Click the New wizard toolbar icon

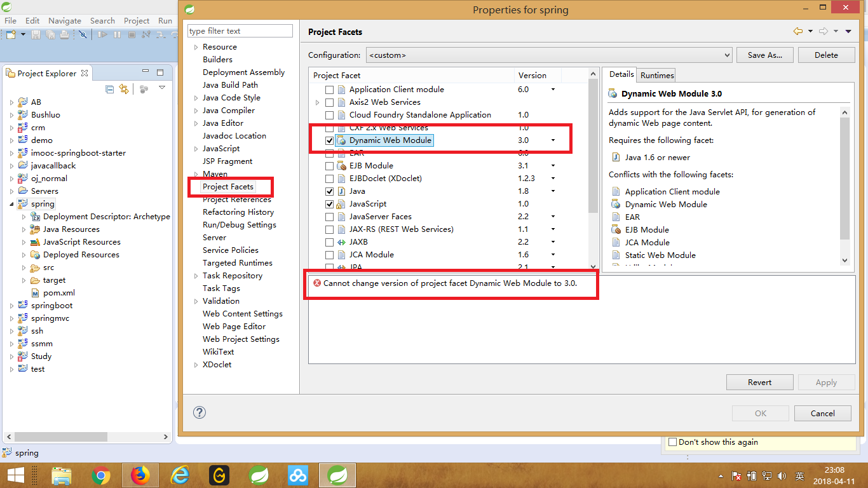click(11, 34)
